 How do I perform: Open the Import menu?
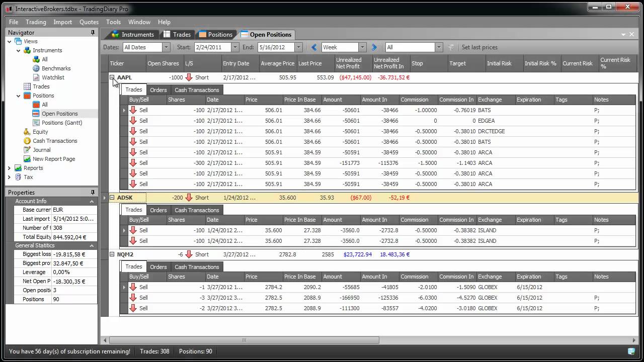[63, 22]
